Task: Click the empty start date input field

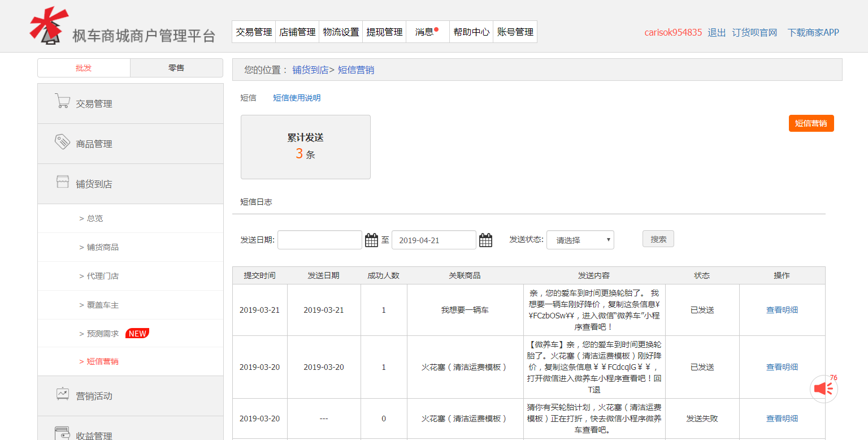Action: click(x=319, y=240)
